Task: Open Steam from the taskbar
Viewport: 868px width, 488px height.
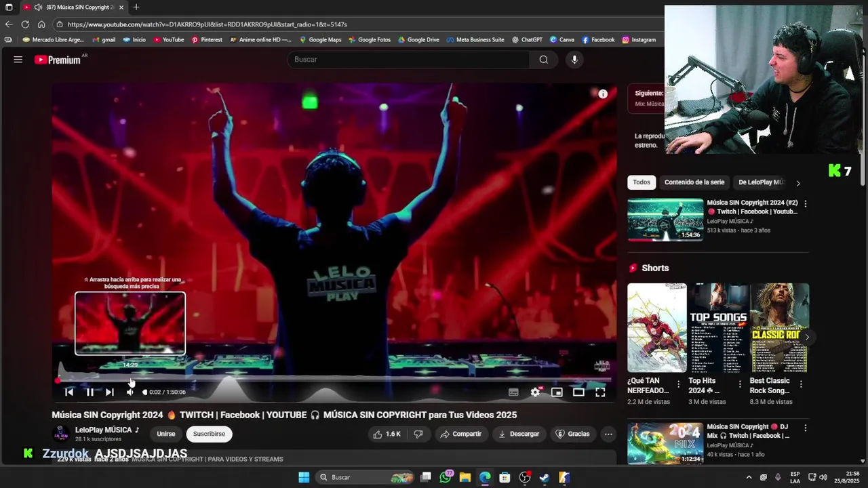Action: point(545,477)
